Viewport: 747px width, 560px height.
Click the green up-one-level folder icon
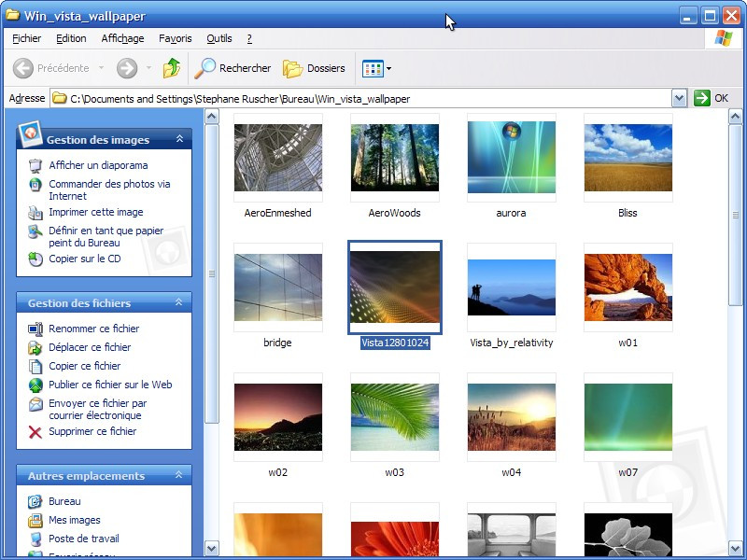tap(173, 68)
